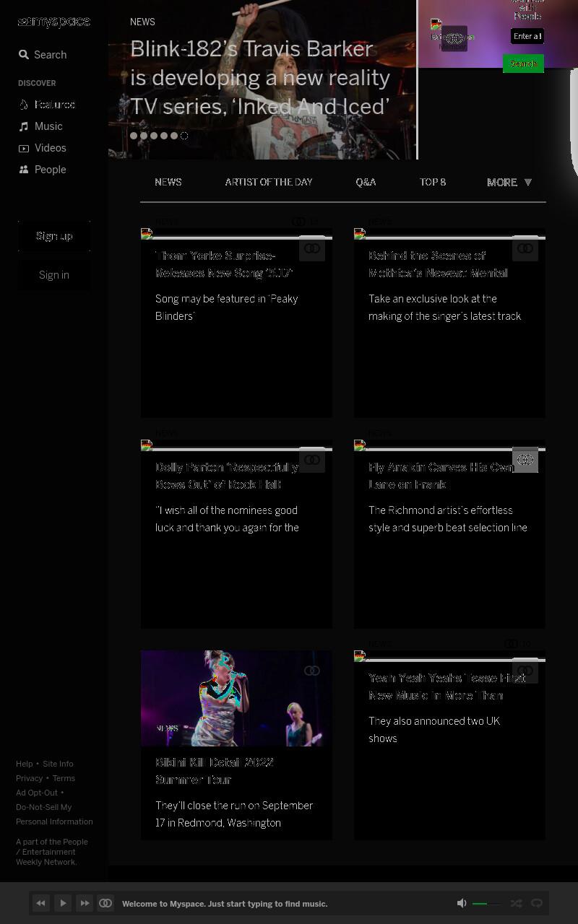This screenshot has width=578, height=924.
Task: Open the Travis Barker hero headline
Action: pos(260,78)
